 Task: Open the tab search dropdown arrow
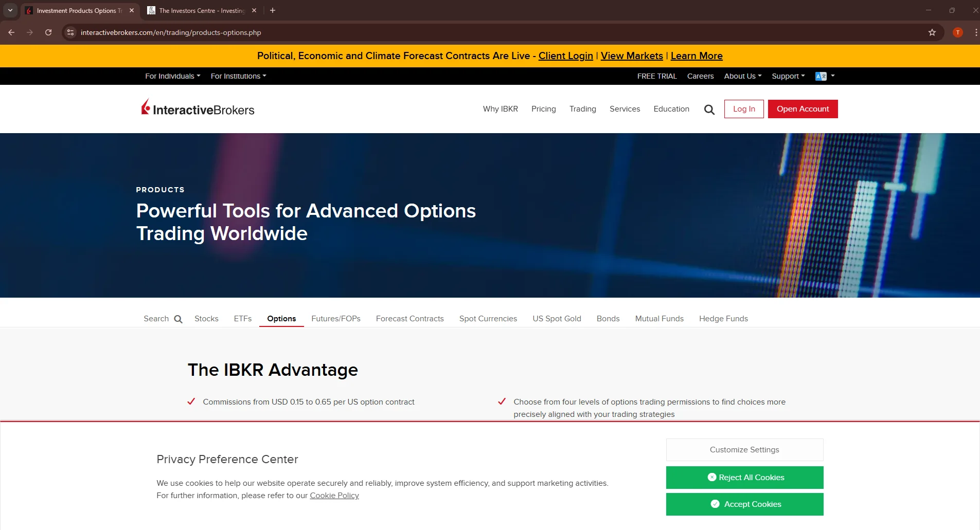[10, 10]
